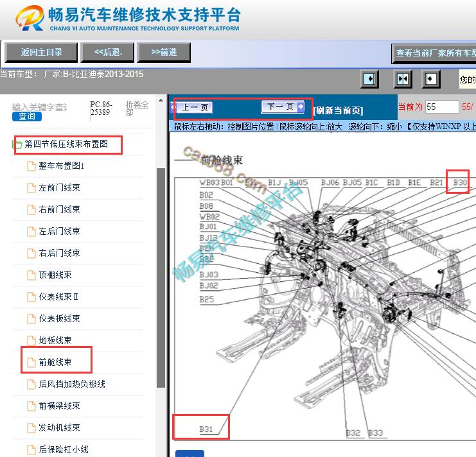Open 右前门线束 tree item
The image size is (476, 457).
coord(59,209)
